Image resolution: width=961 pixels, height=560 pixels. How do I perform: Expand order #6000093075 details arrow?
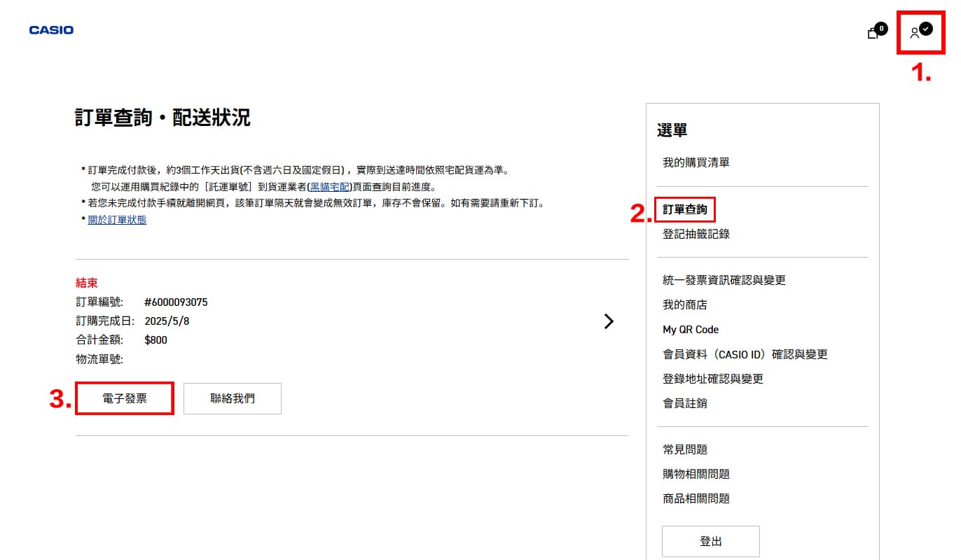[x=609, y=321]
